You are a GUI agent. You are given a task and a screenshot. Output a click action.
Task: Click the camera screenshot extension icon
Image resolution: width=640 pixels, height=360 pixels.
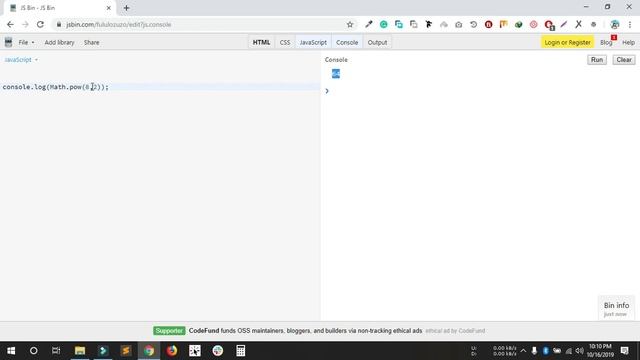[x=459, y=24]
